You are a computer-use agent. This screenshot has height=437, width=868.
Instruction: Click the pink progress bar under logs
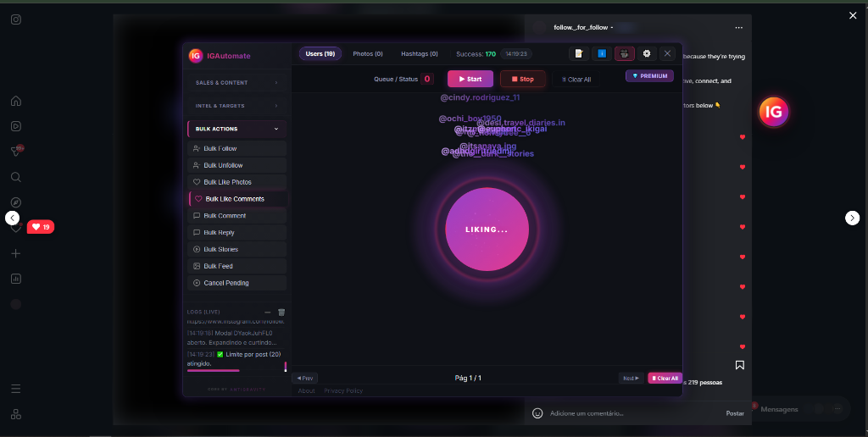[214, 371]
